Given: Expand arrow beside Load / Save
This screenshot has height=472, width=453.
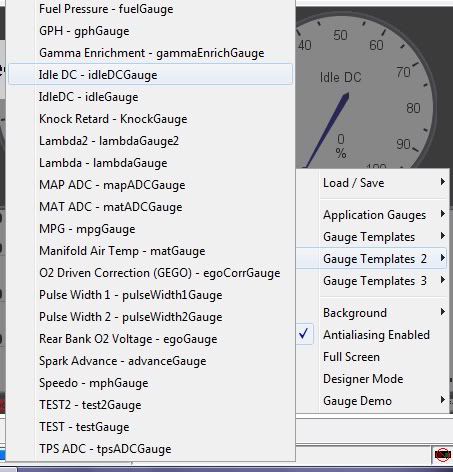Looking at the screenshot, I should [442, 182].
